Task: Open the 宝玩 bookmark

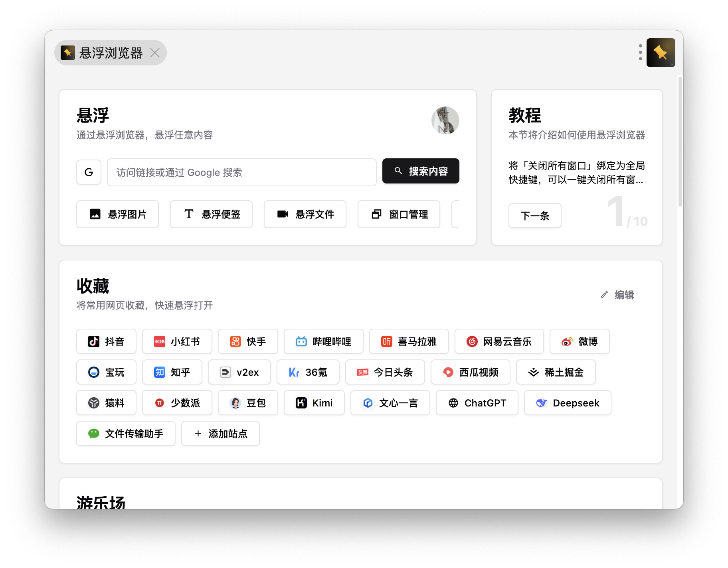Action: pos(106,372)
